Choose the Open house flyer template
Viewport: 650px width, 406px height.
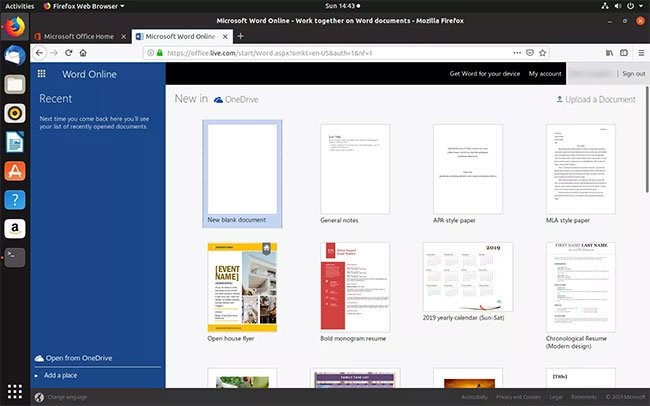(x=242, y=292)
